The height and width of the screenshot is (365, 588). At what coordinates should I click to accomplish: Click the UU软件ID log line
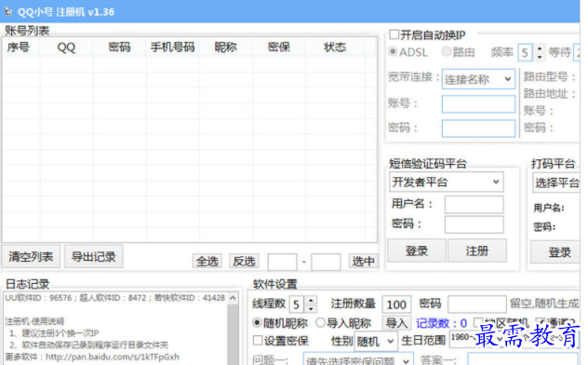(x=114, y=298)
